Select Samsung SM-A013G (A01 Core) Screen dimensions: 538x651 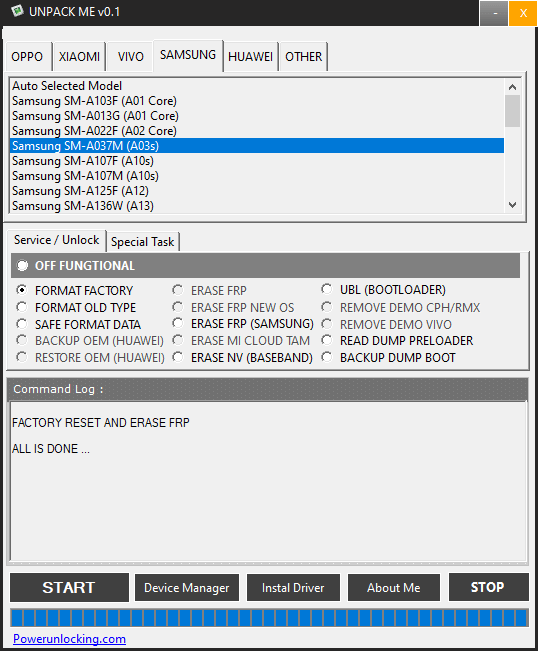pos(257,116)
